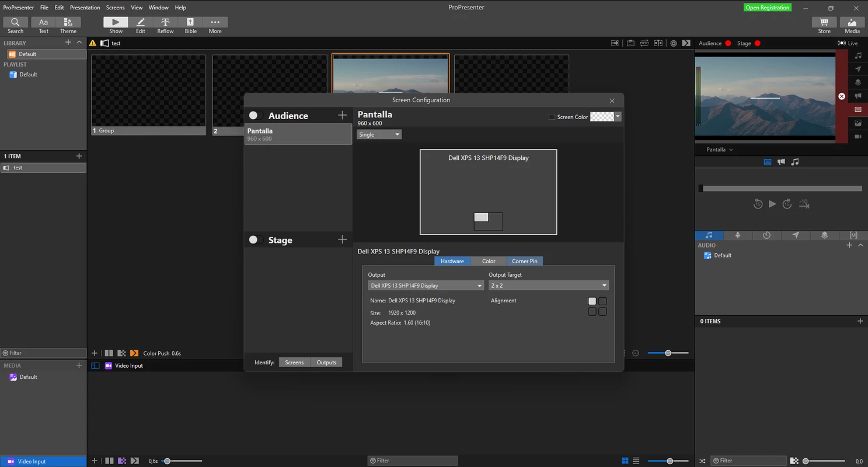Viewport: 868px width, 467px height.
Task: Select the audio transport music icon under preview
Action: [794, 162]
